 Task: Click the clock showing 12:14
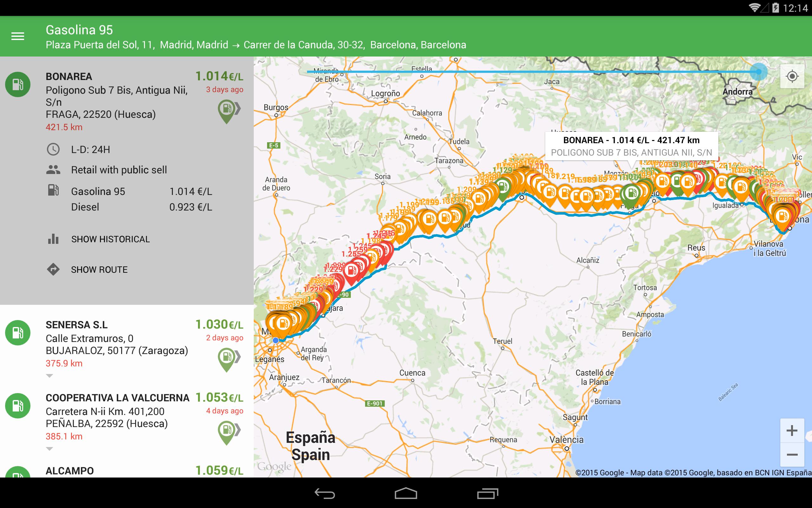(795, 8)
